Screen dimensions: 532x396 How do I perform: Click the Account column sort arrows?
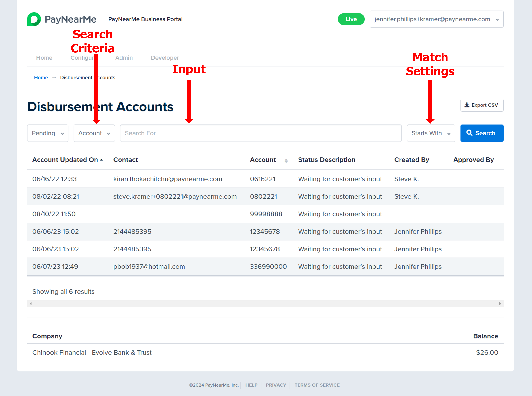coord(286,161)
